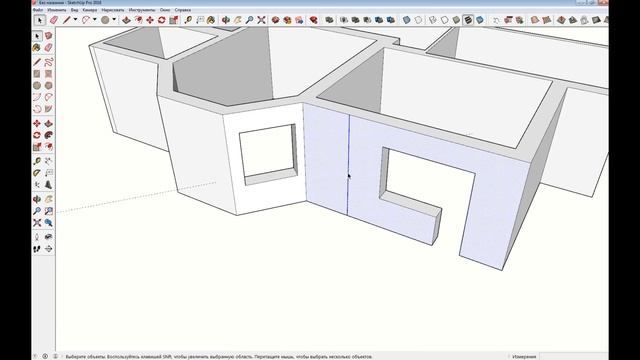The image size is (640, 360).
Task: Open the Изменить menu
Action: (x=57, y=10)
